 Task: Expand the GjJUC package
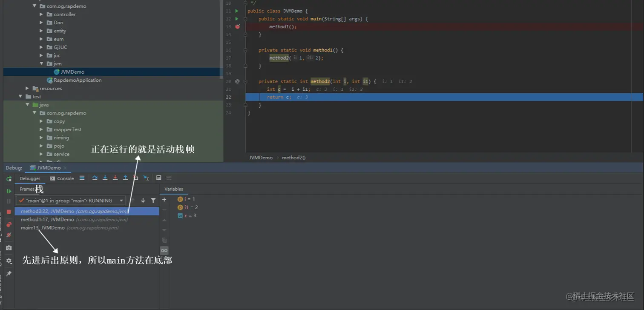42,47
